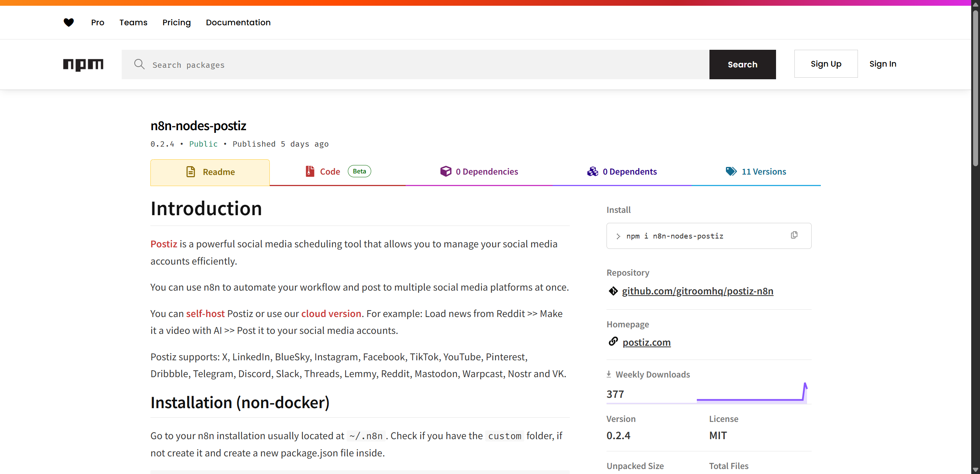Click the Beta badge
The image size is (980, 474).
tap(359, 171)
